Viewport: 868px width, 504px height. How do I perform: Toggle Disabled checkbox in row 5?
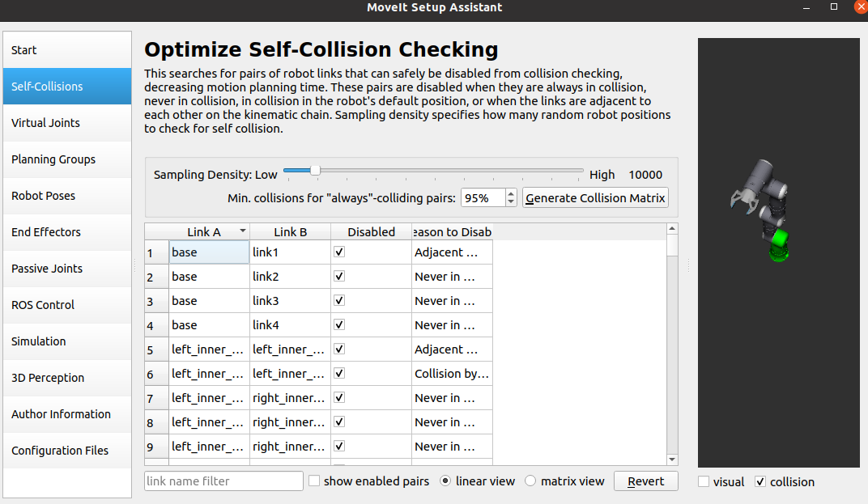point(339,349)
